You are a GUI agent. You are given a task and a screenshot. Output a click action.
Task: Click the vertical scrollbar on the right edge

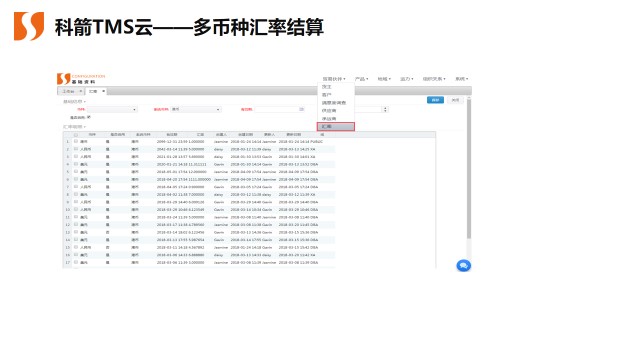469,168
